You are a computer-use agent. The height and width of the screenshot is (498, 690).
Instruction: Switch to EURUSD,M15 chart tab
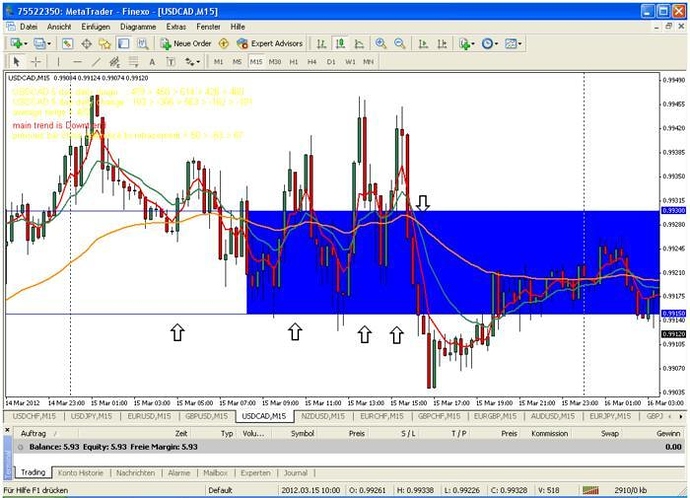(x=149, y=416)
